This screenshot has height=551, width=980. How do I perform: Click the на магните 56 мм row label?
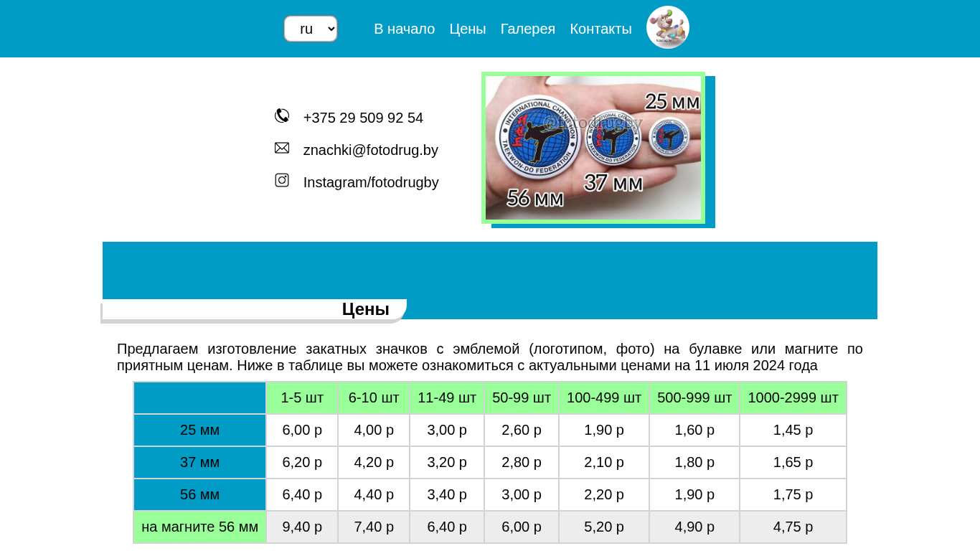(200, 527)
